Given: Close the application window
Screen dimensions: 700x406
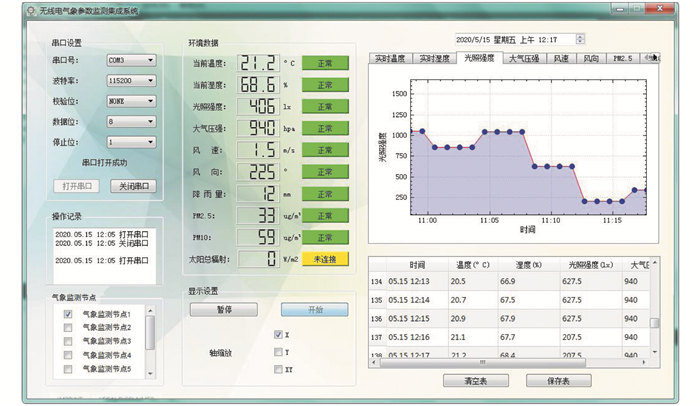Looking at the screenshot, I should (660, 8).
